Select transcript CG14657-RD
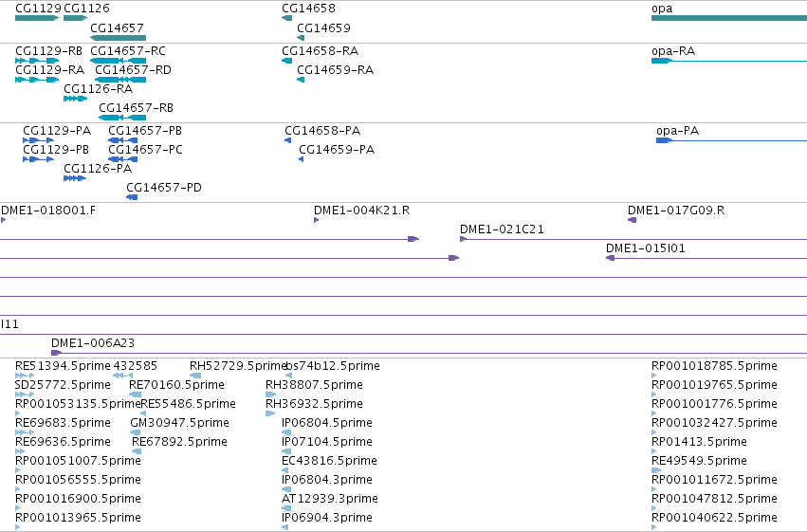 tap(120, 80)
